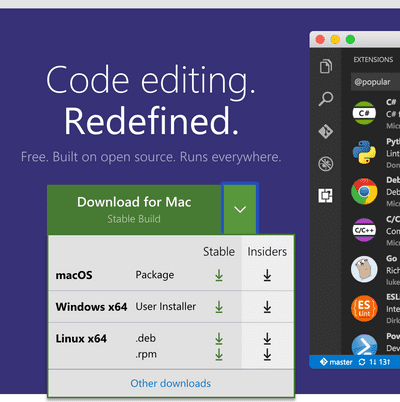Click the red close button of VS Code window
The image size is (400, 402).
coord(320,39)
